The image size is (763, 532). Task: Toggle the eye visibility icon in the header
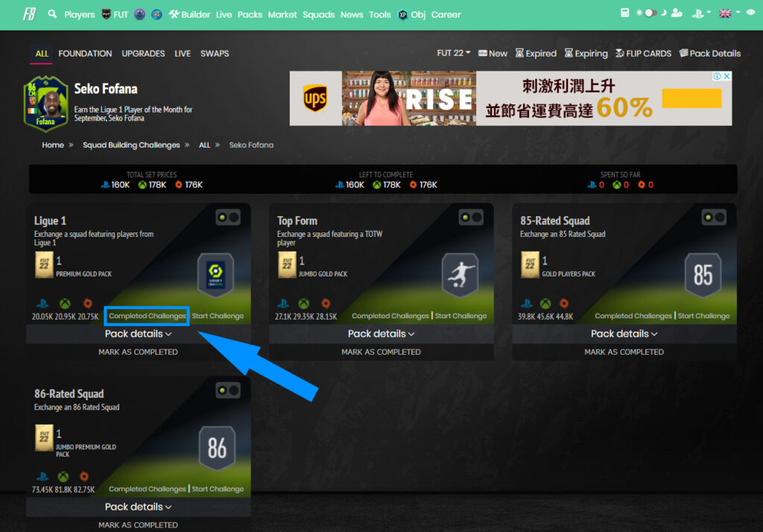751,13
